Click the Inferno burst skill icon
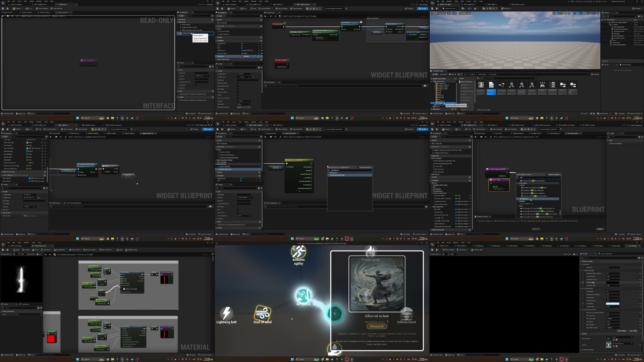 tap(406, 314)
